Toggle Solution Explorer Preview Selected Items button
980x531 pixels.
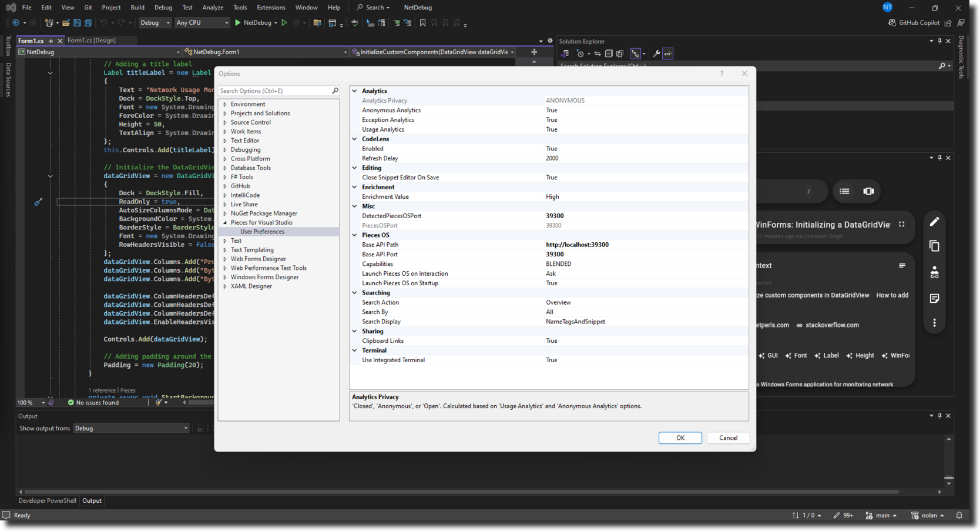click(668, 54)
